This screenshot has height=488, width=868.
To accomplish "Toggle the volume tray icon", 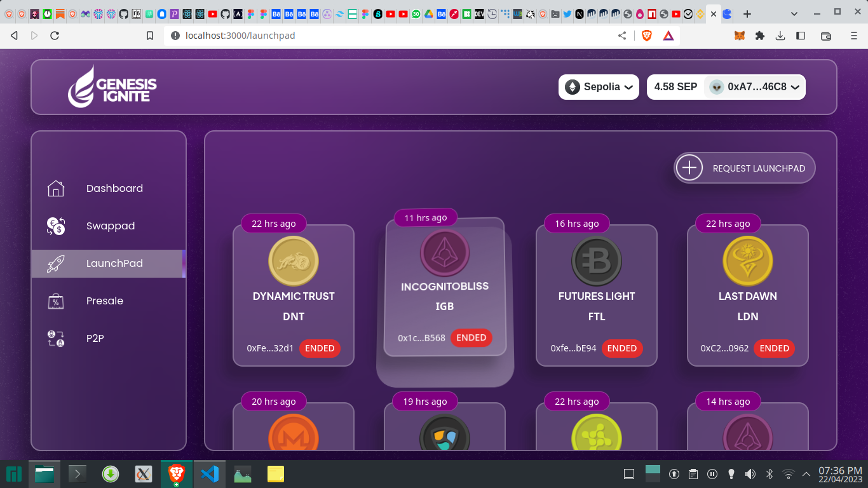I will pyautogui.click(x=750, y=474).
